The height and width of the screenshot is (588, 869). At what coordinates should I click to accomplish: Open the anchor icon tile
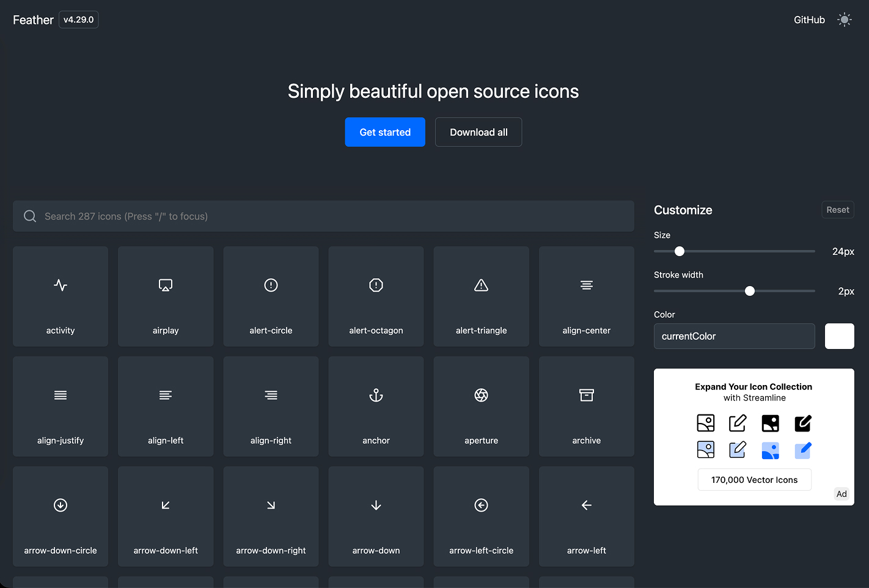pyautogui.click(x=376, y=406)
